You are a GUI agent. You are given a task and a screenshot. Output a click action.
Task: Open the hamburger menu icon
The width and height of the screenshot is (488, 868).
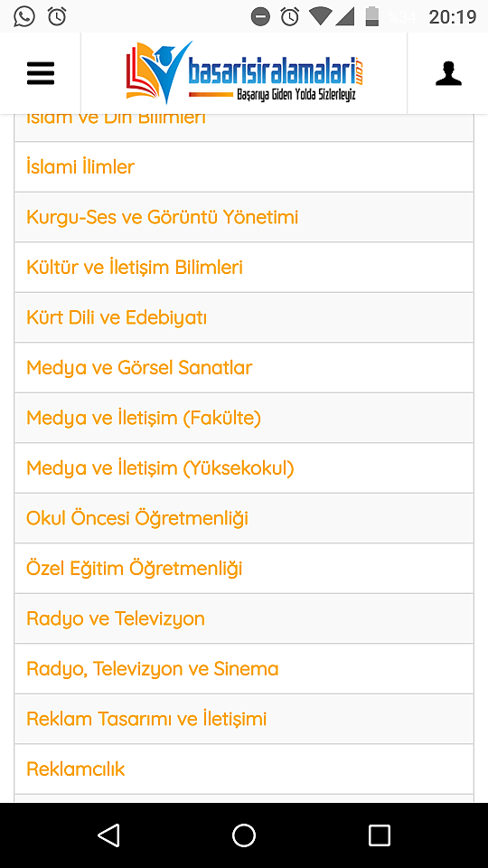[41, 73]
